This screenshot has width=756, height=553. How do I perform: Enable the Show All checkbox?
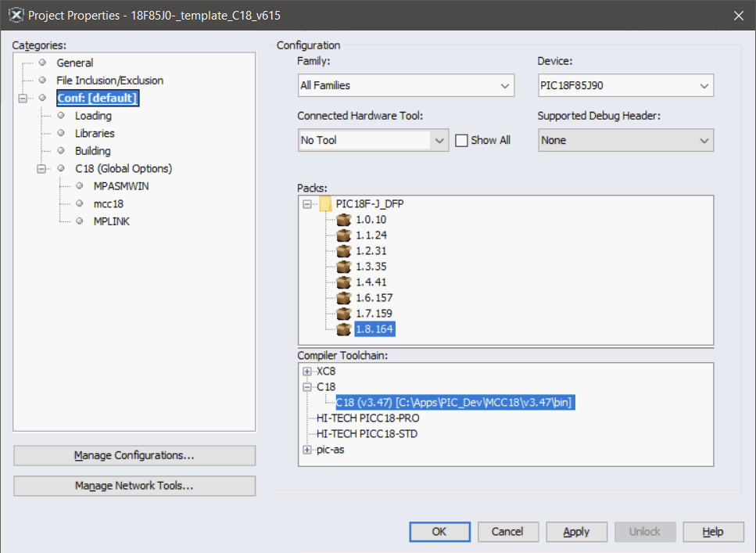pos(461,140)
